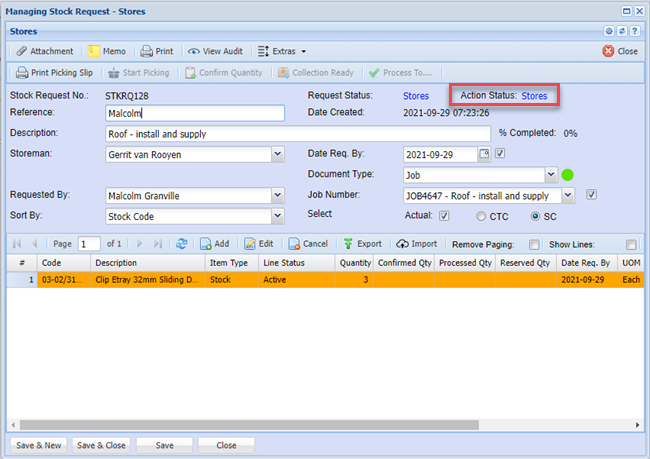The image size is (650, 459).
Task: Select the CTC radio button
Action: tap(481, 216)
